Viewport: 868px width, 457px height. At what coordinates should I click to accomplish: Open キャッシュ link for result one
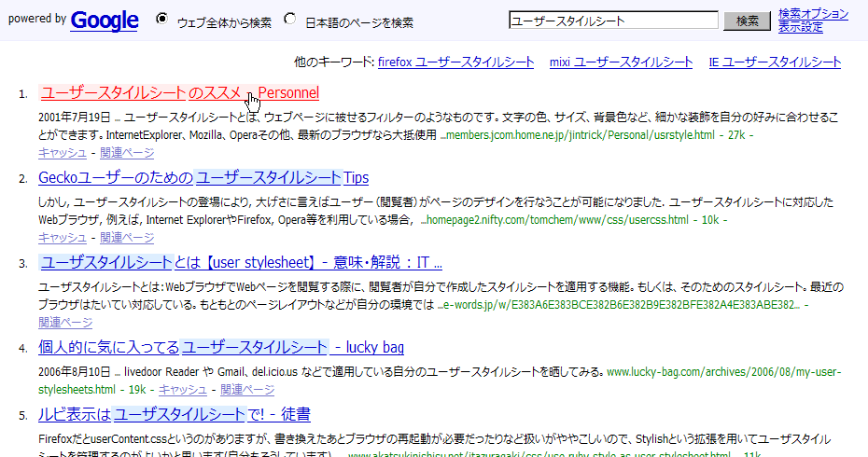[63, 153]
